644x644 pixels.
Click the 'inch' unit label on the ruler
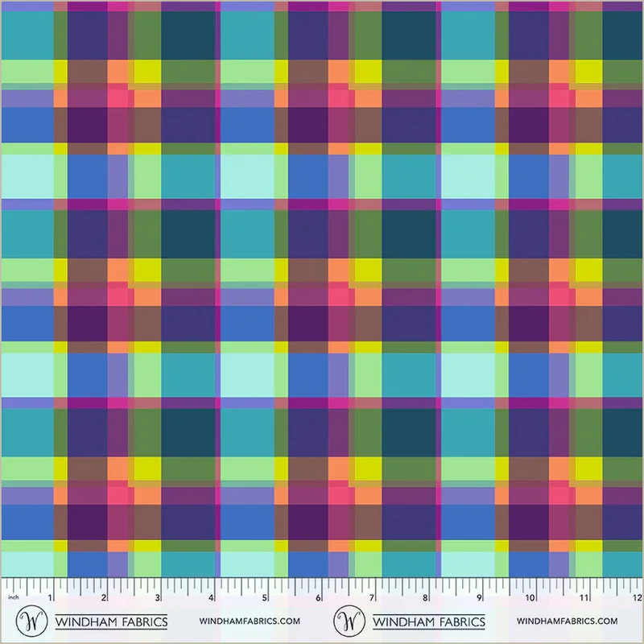[13, 597]
